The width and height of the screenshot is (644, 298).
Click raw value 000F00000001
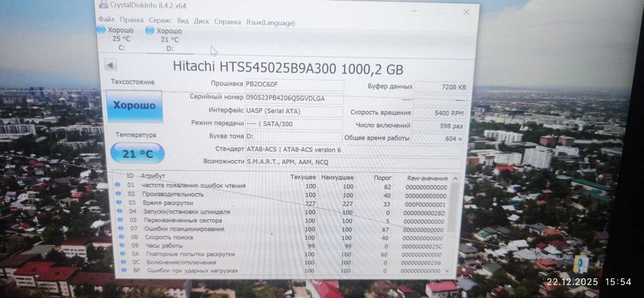(x=425, y=204)
